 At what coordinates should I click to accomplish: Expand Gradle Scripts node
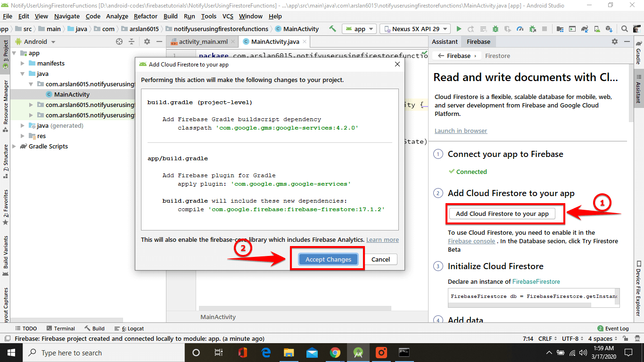[14, 146]
